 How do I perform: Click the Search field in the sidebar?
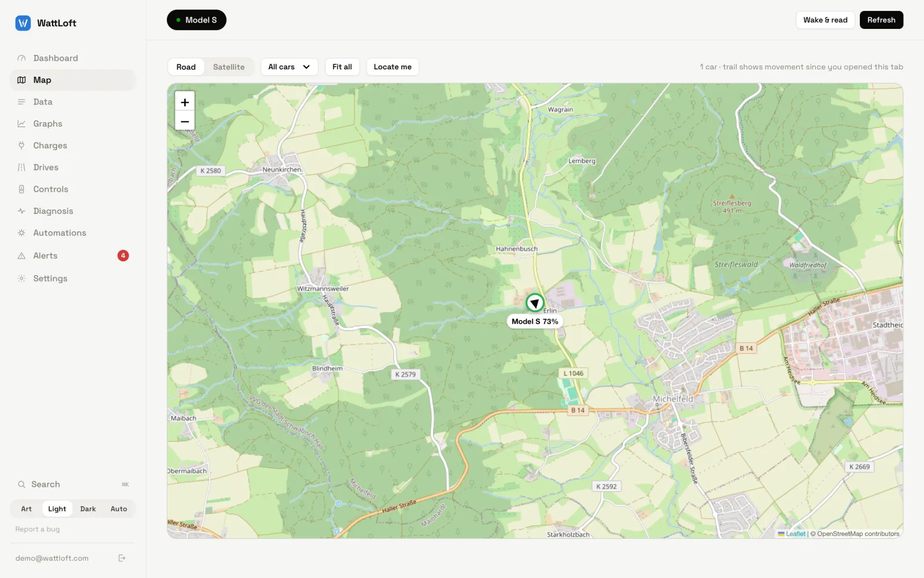pos(73,484)
